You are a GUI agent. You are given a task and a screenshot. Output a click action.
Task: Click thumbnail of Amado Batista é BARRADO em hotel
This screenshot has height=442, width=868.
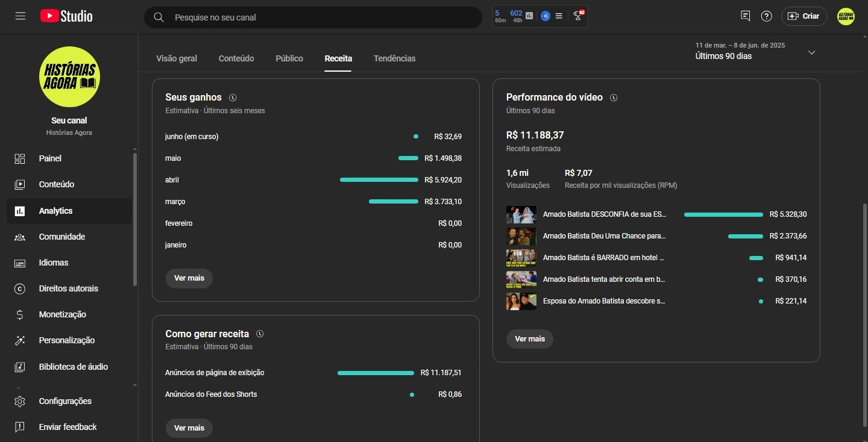click(x=521, y=258)
